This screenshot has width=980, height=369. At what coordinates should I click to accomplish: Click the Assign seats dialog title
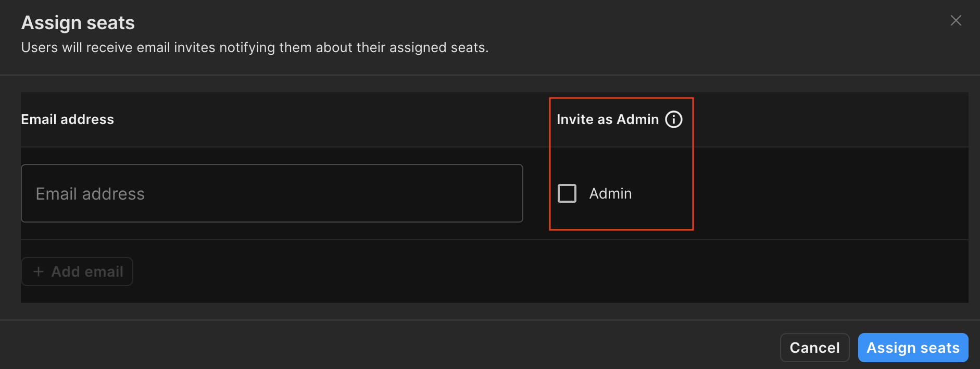pos(78,23)
